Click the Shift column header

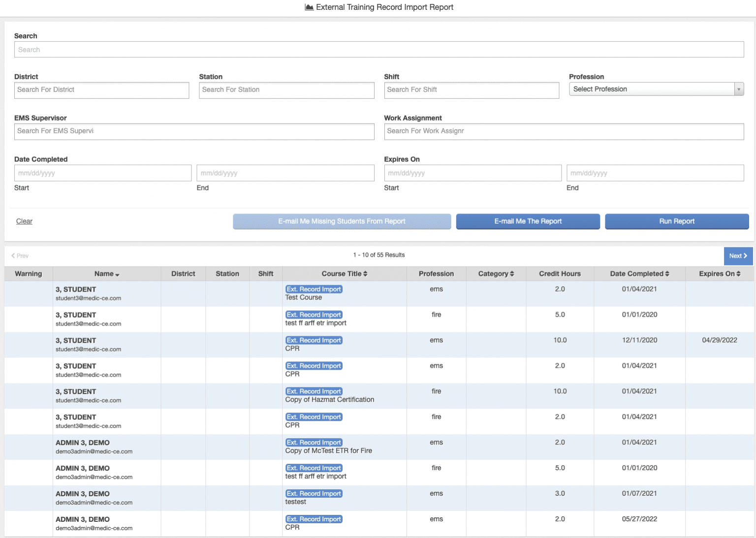click(x=266, y=274)
